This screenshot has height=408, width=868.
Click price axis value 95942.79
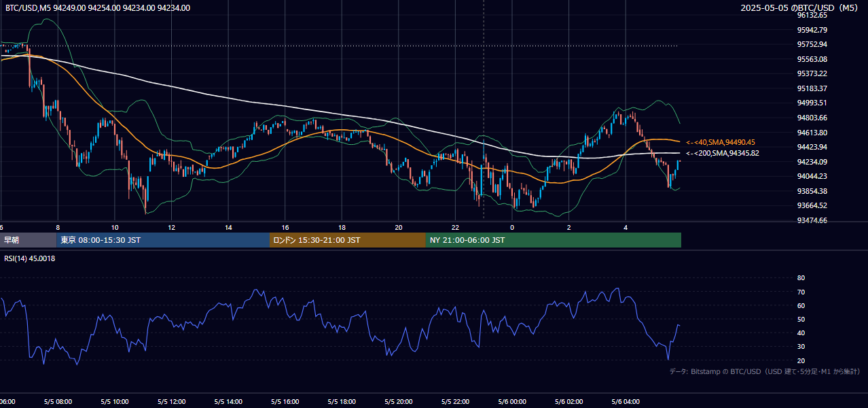pyautogui.click(x=812, y=30)
